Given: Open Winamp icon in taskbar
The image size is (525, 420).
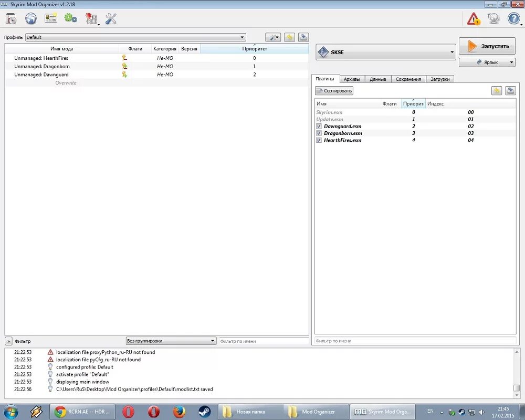Looking at the screenshot, I should pyautogui.click(x=36, y=412).
